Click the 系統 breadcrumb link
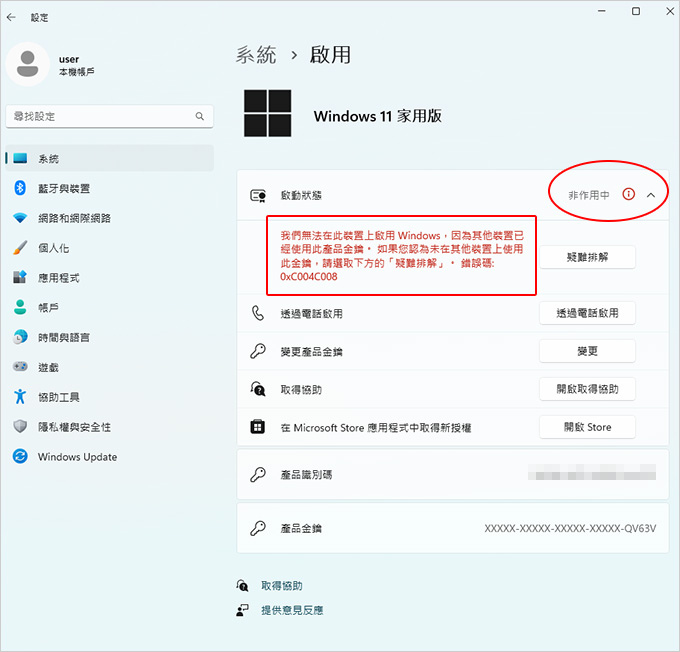 pyautogui.click(x=256, y=55)
